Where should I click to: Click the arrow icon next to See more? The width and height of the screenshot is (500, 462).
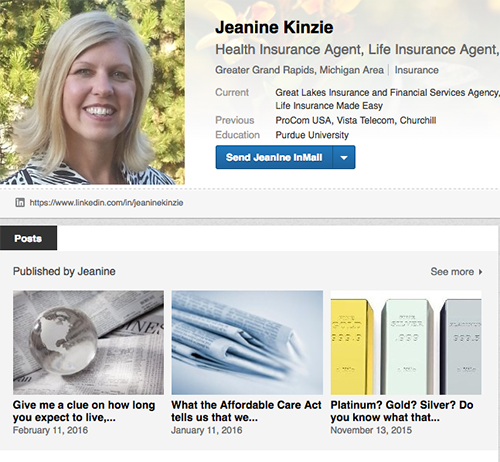click(x=480, y=272)
